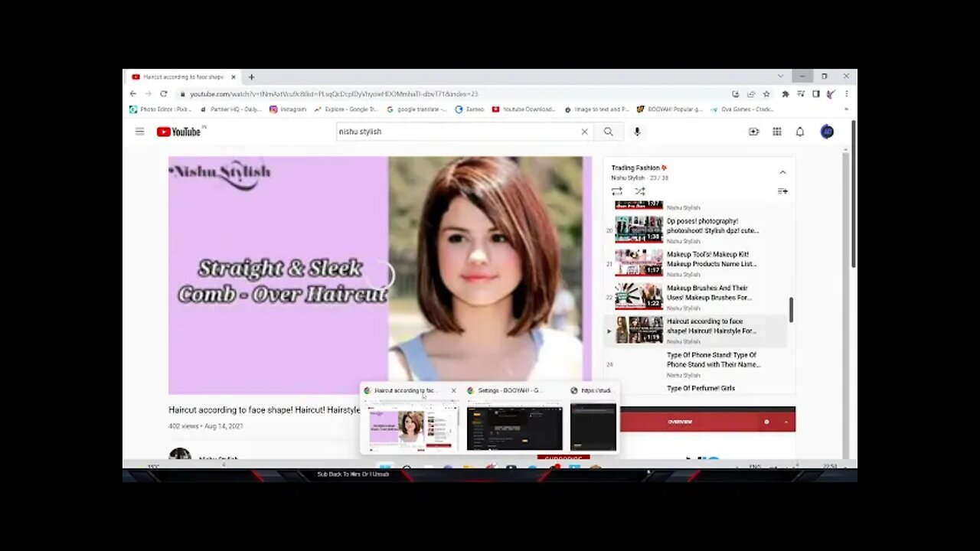Screen dimensions: 980x551
Task: Play the Makeup Brushes And Their Uses video
Action: (696, 297)
